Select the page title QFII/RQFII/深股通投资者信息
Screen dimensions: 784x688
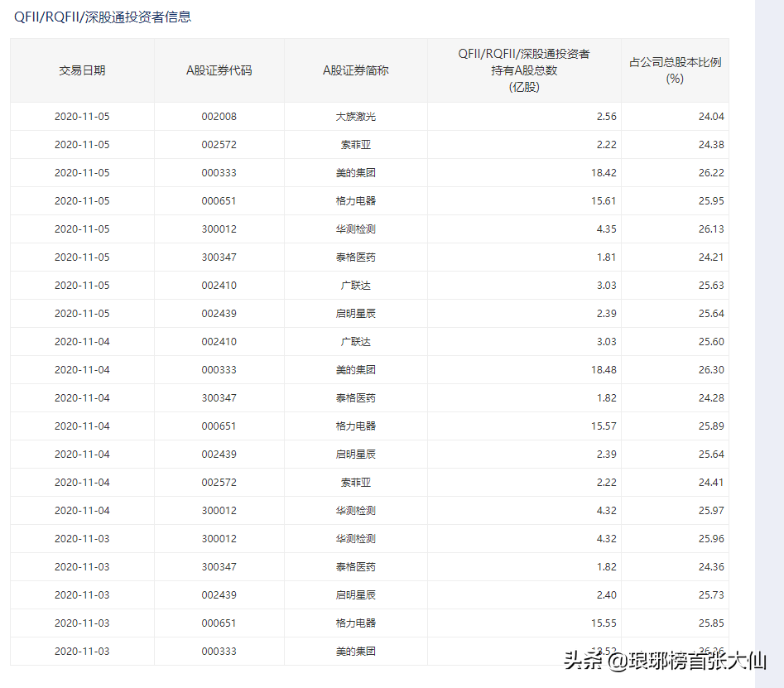(x=103, y=17)
